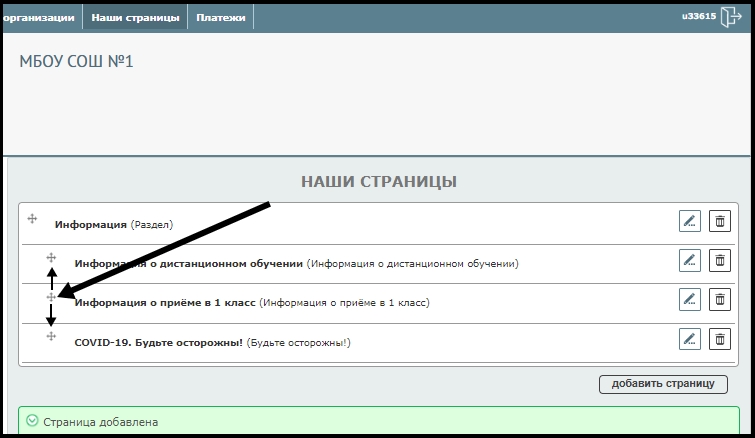
Task: Delete Информация о дистанционном обучении page
Action: 719,260
